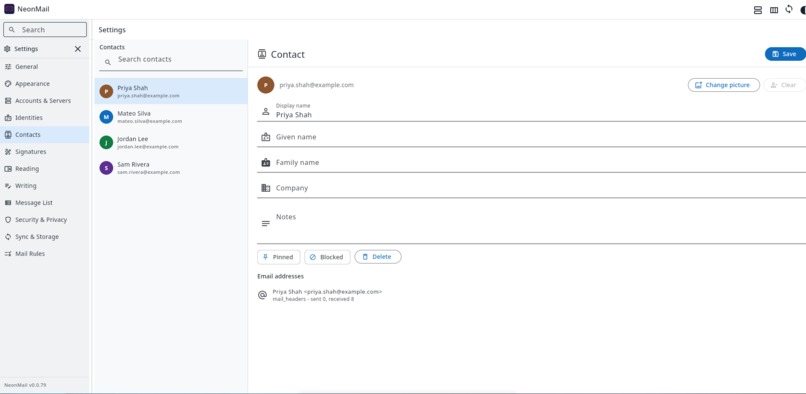The height and width of the screenshot is (394, 806).
Task: Delete this contact
Action: tap(378, 257)
